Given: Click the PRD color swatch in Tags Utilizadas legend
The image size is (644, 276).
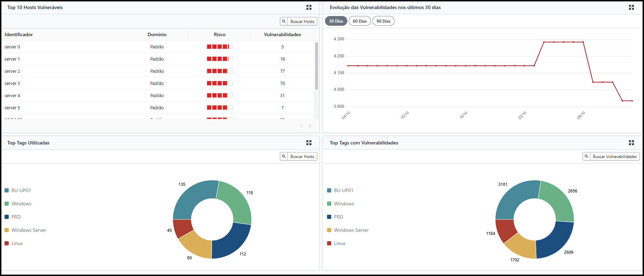Looking at the screenshot, I should [x=7, y=217].
